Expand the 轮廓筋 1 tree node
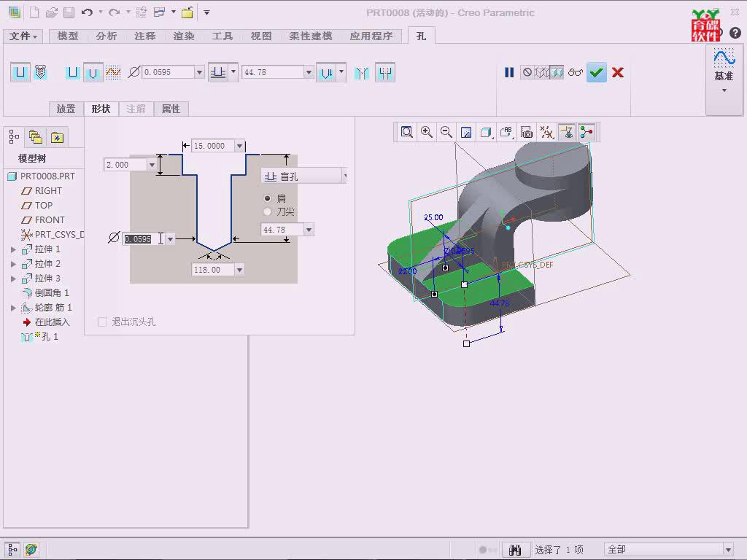747x560 pixels. pos(13,308)
